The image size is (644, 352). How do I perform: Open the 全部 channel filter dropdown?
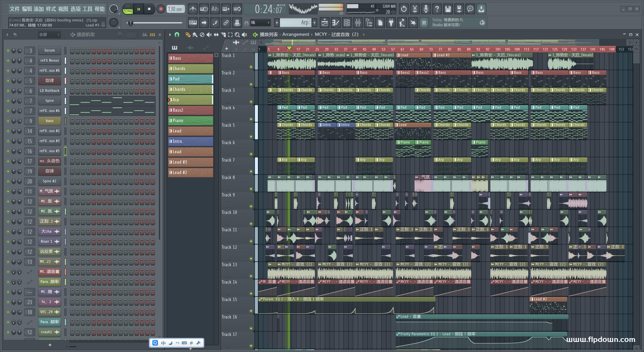click(49, 35)
